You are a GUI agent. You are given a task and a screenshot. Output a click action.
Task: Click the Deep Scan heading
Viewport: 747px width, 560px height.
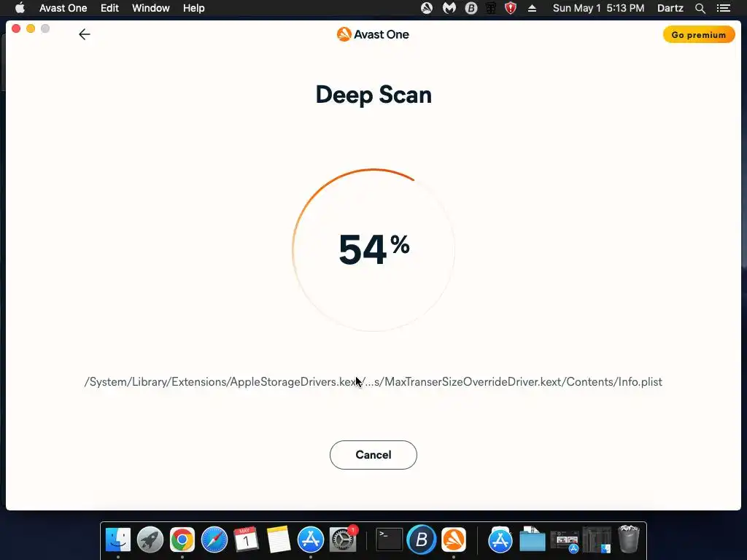pos(373,95)
